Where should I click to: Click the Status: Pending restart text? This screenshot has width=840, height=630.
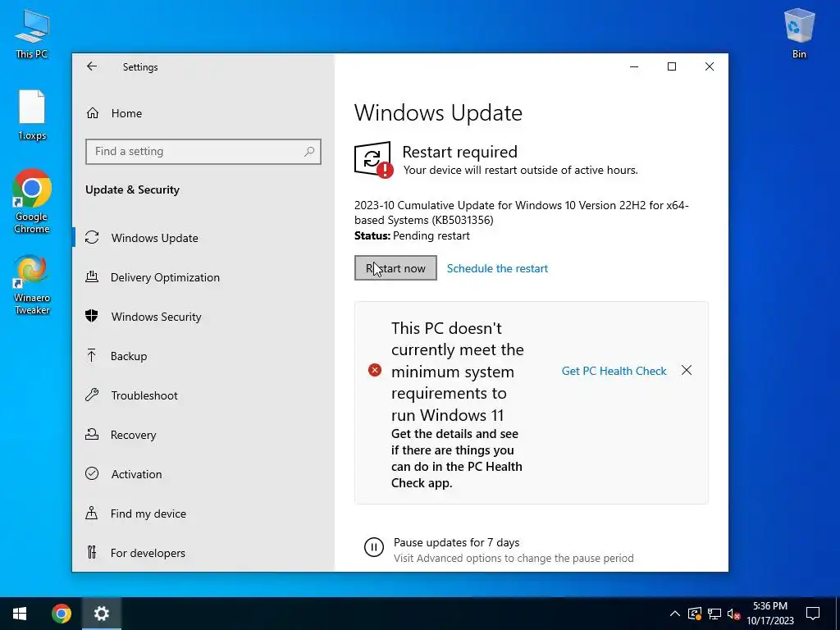(412, 235)
